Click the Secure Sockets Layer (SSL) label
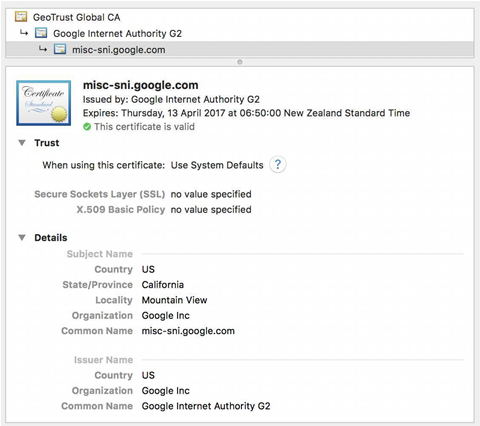 pos(100,194)
